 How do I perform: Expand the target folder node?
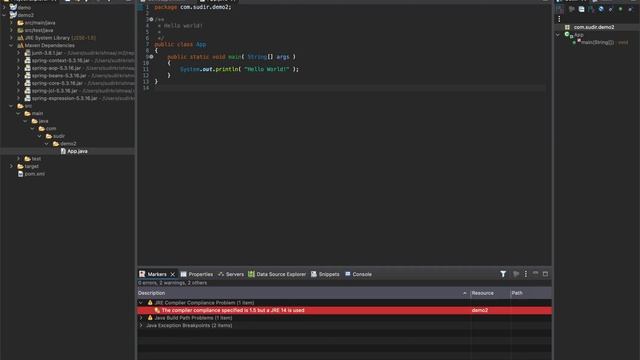click(11, 166)
